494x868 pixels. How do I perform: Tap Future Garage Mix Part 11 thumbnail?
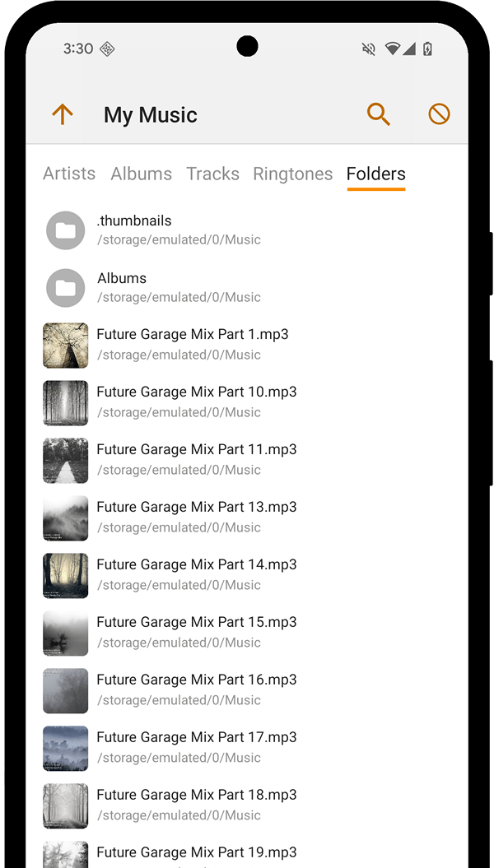pos(66,460)
